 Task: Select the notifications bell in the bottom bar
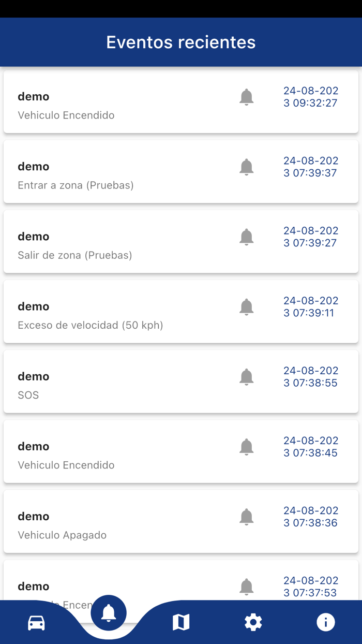tap(108, 612)
